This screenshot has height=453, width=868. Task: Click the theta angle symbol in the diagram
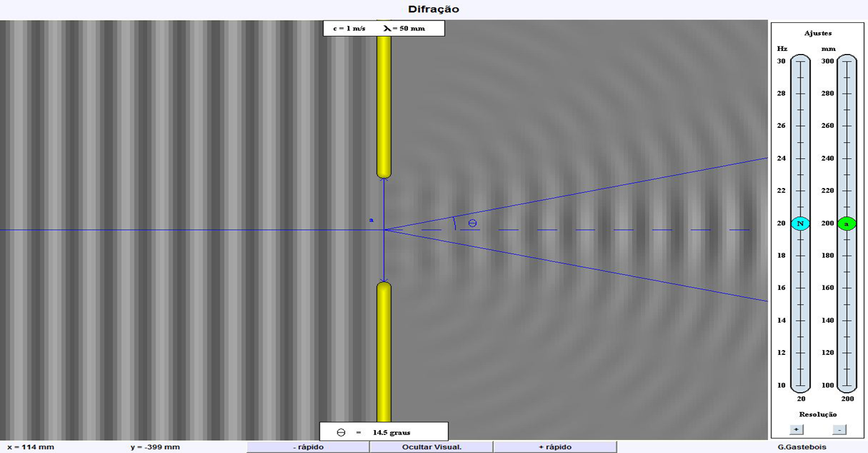coord(472,223)
